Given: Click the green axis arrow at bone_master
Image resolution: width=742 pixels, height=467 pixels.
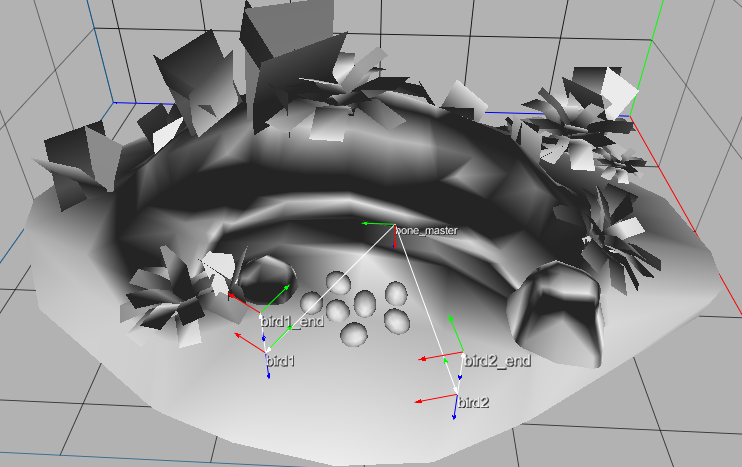Looking at the screenshot, I should coord(377,224).
